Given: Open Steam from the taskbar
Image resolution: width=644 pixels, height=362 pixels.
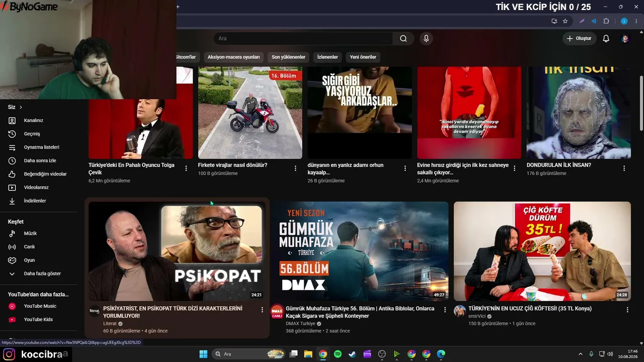Looking at the screenshot, I should tap(352, 354).
